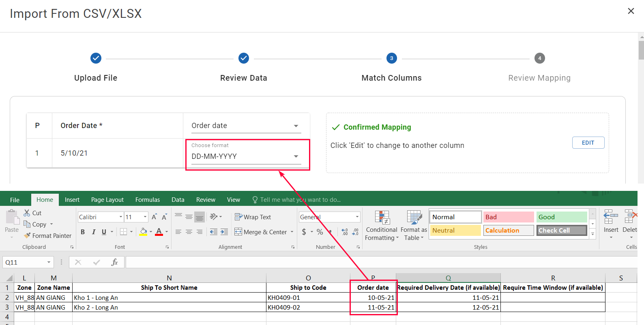Open the Excel File tab
644x325 pixels.
(15, 200)
